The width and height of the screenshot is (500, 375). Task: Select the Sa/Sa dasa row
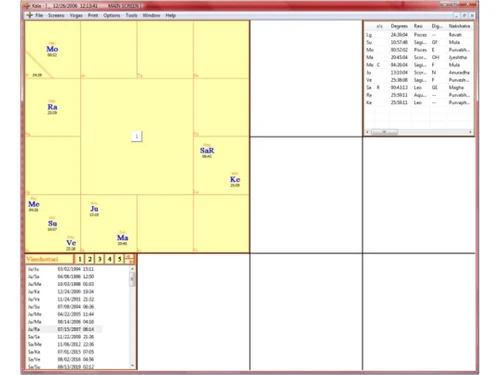(x=63, y=337)
